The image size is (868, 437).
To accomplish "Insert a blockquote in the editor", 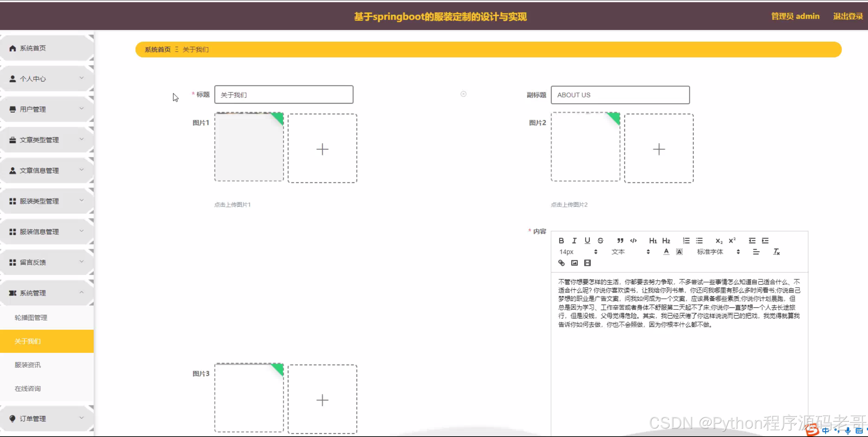I will [x=620, y=241].
